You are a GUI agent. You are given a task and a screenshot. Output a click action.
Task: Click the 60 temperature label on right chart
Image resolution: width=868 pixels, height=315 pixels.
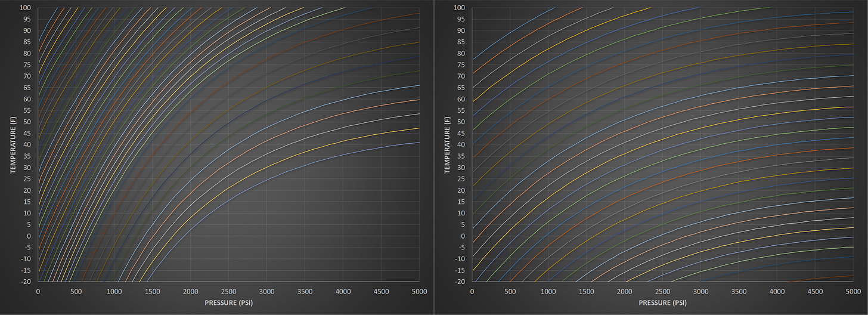click(460, 99)
